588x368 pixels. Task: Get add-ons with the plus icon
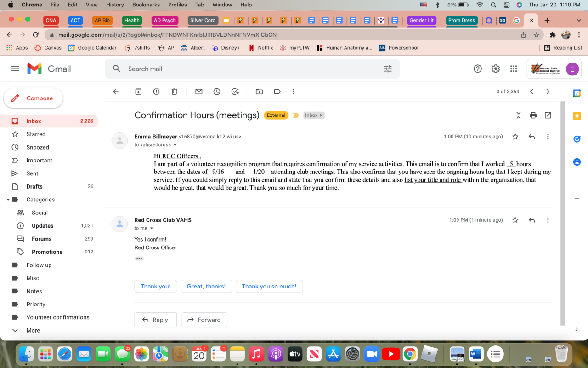click(x=577, y=198)
